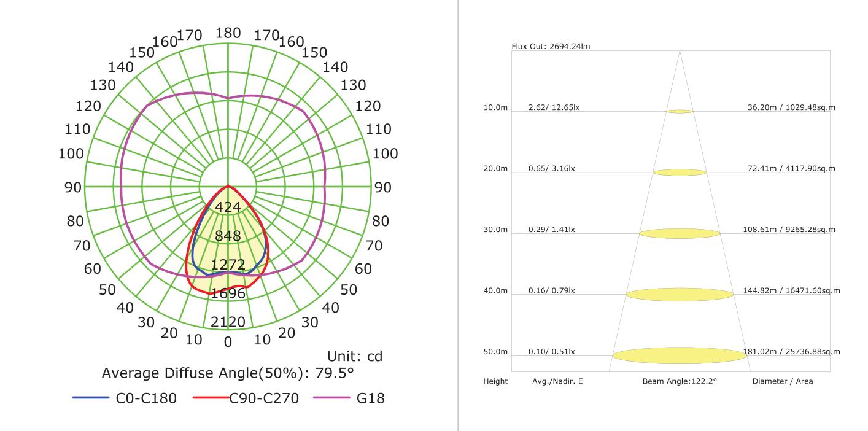Click the yellow beam ellipse at 30.0m

[x=680, y=233]
